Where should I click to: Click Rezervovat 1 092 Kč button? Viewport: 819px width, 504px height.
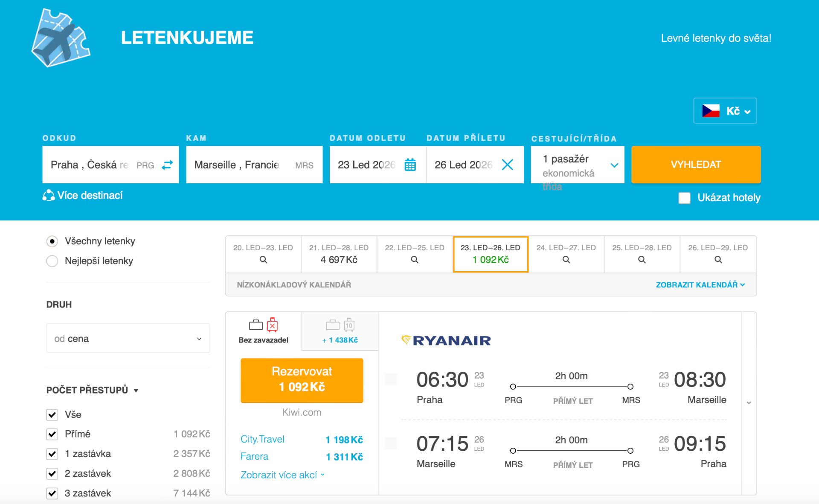click(302, 380)
